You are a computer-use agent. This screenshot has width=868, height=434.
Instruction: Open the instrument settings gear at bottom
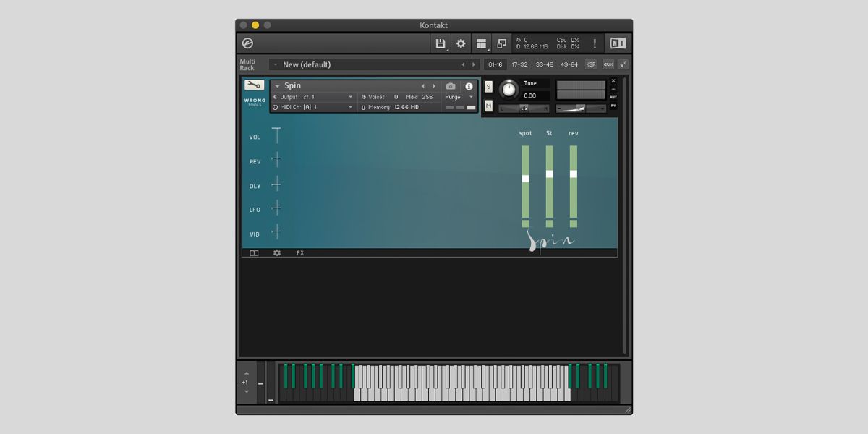point(277,253)
